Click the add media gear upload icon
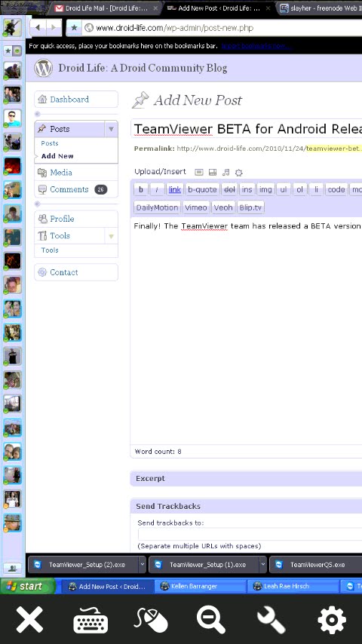This screenshot has height=644, width=362. click(x=239, y=173)
